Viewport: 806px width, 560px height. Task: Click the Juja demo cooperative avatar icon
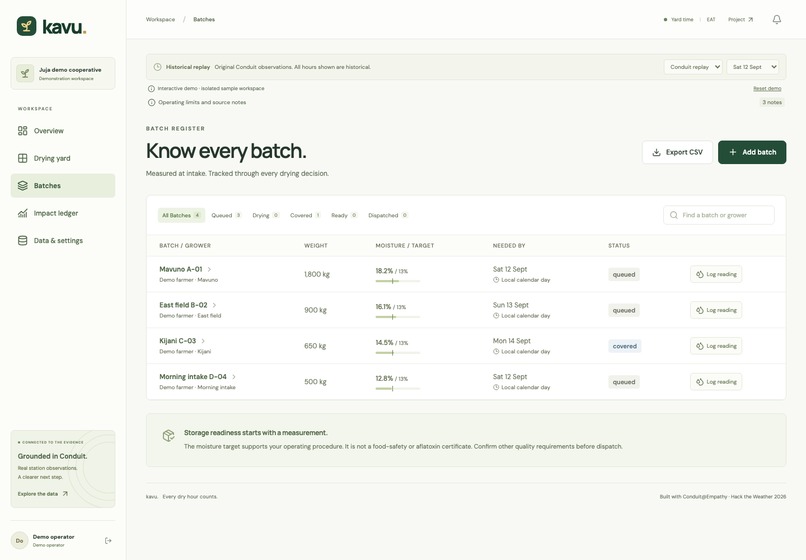click(25, 74)
